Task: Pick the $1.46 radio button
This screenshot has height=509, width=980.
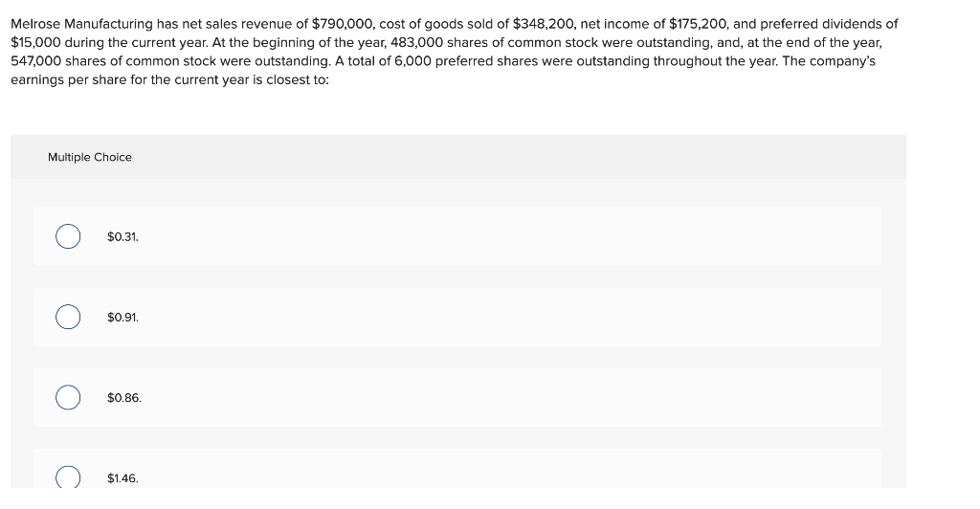Action: tap(68, 477)
